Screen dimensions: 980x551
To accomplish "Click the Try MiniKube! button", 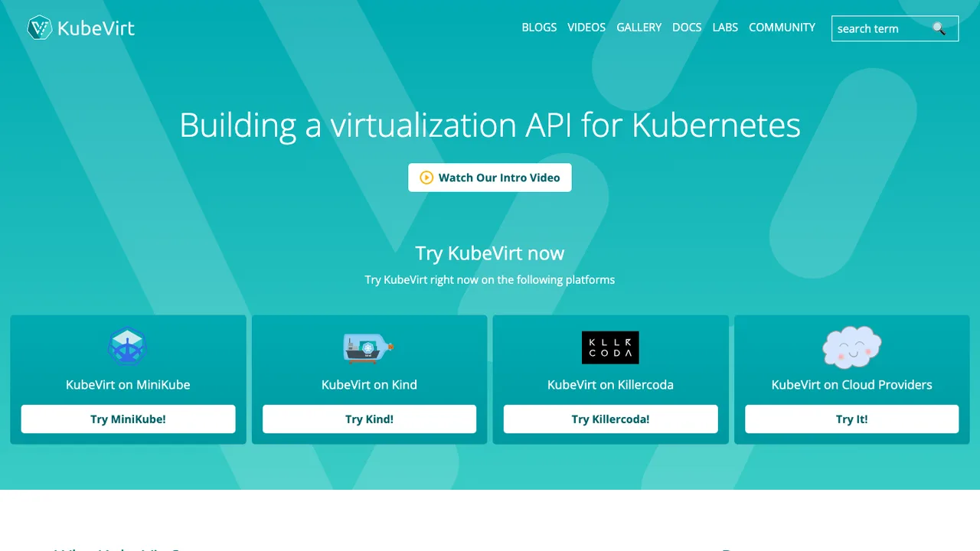I will pos(128,419).
